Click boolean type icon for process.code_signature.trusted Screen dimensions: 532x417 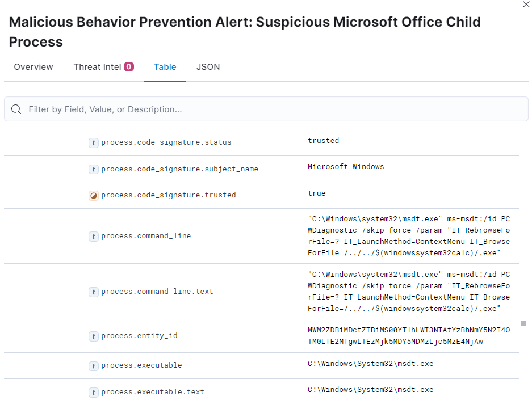93,196
